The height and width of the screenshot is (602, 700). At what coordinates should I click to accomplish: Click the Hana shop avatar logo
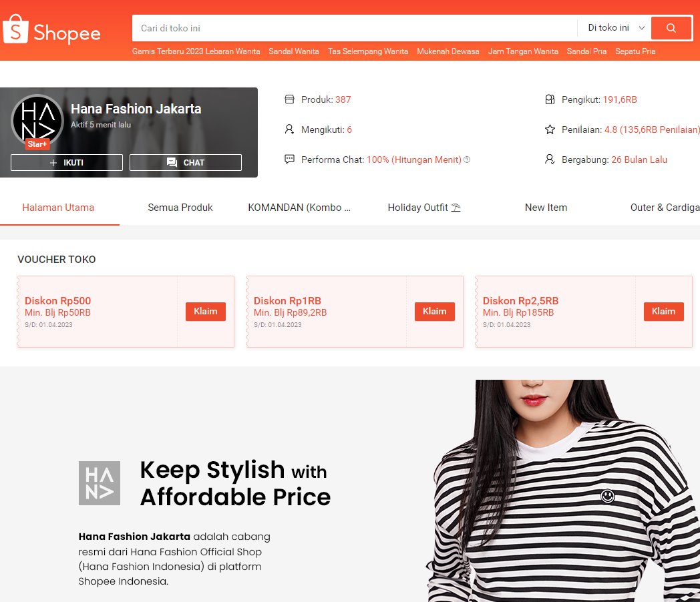(x=37, y=121)
